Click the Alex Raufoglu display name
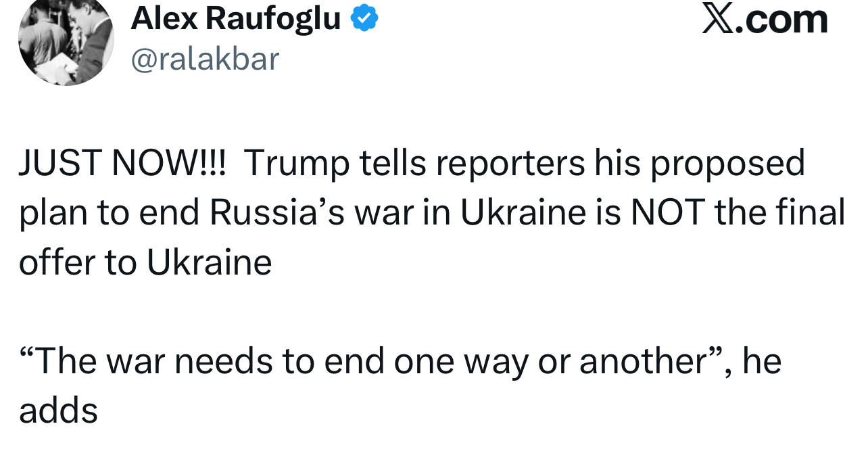This screenshot has height=470, width=868. tap(235, 18)
